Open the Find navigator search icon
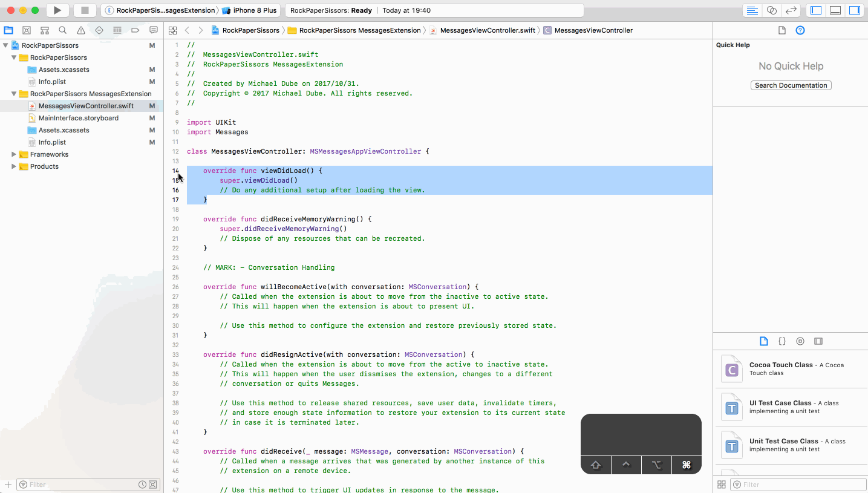Screen dimensions: 868x493 click(x=63, y=30)
